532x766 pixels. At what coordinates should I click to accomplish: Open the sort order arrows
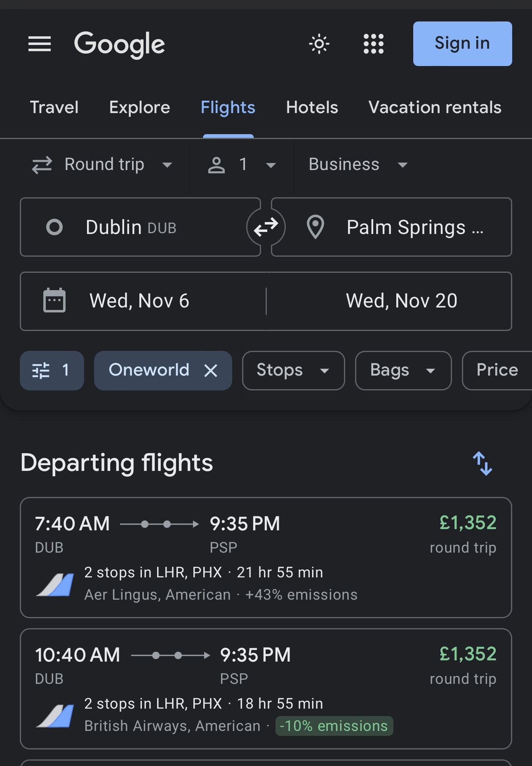tap(482, 463)
